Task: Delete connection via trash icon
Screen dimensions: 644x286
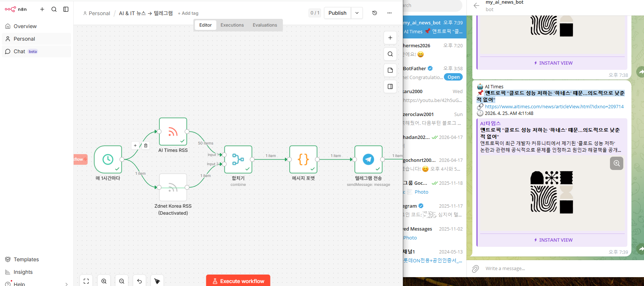Action: 146,146
